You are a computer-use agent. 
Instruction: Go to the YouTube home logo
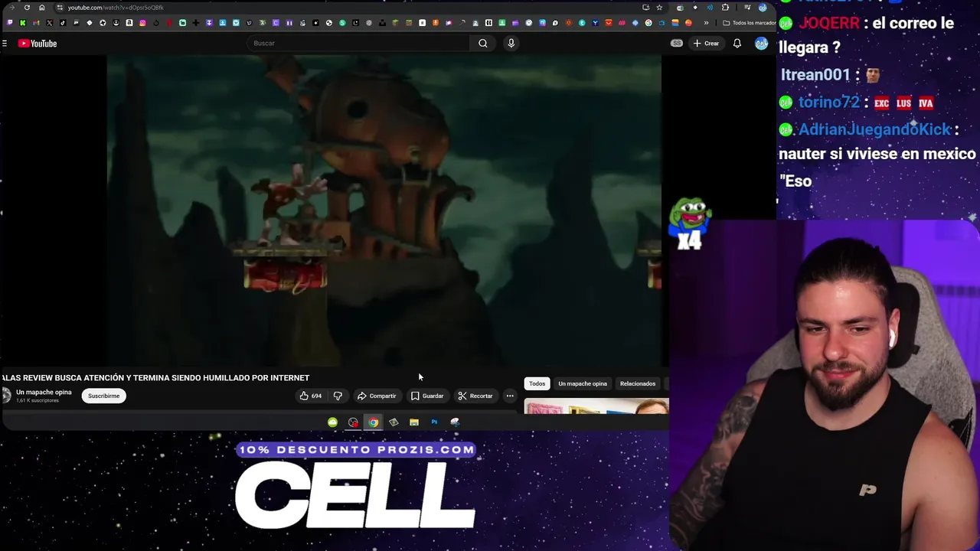click(x=38, y=44)
